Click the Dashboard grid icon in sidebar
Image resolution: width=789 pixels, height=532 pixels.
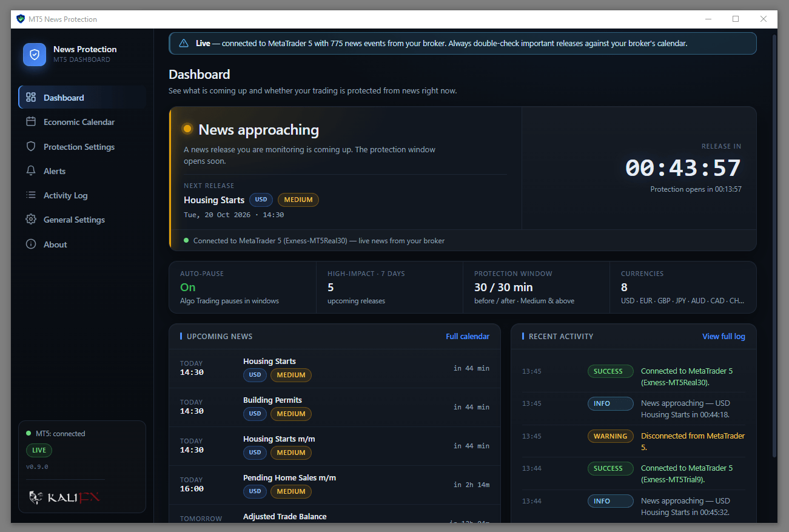(31, 97)
